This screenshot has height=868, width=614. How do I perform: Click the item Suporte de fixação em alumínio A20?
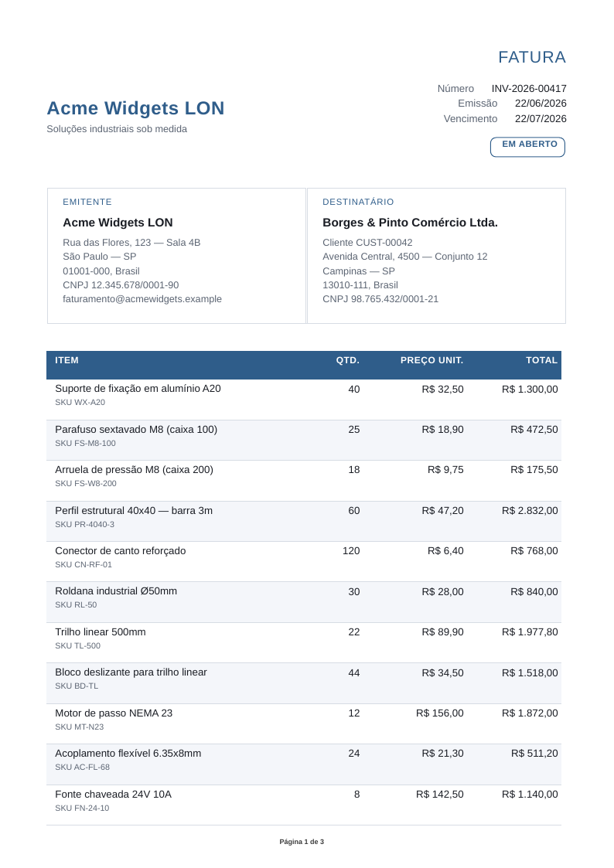[x=138, y=389]
